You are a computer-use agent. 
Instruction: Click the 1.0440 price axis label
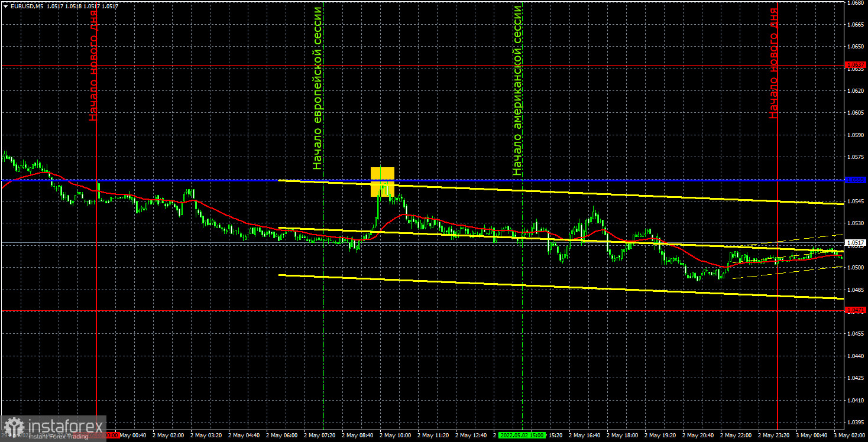pos(855,356)
